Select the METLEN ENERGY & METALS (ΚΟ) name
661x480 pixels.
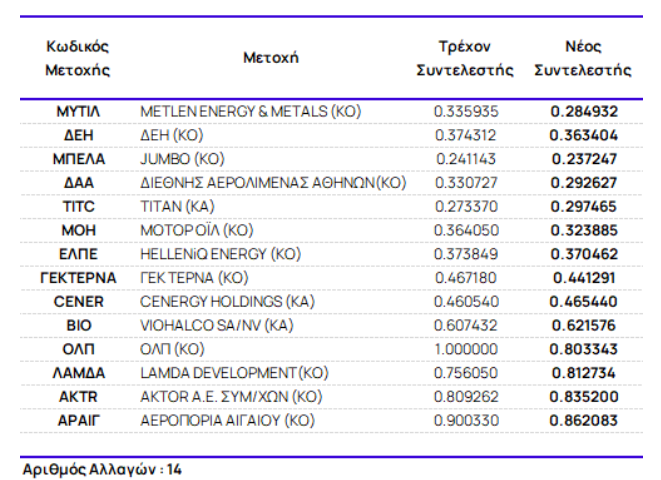point(250,111)
